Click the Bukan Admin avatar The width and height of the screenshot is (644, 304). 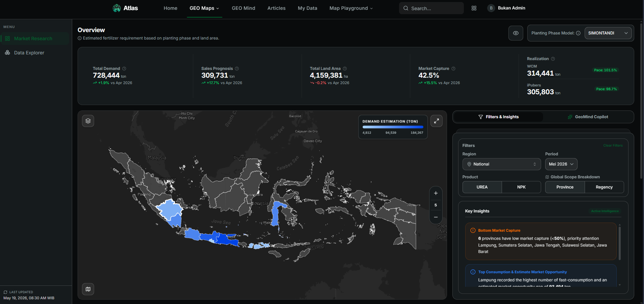point(491,8)
